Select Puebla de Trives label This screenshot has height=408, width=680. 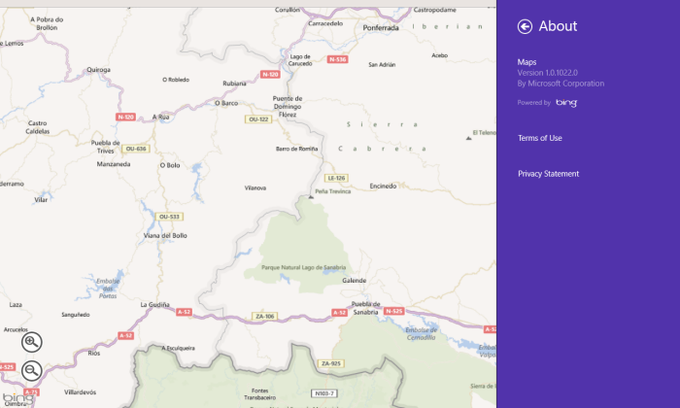pyautogui.click(x=105, y=147)
